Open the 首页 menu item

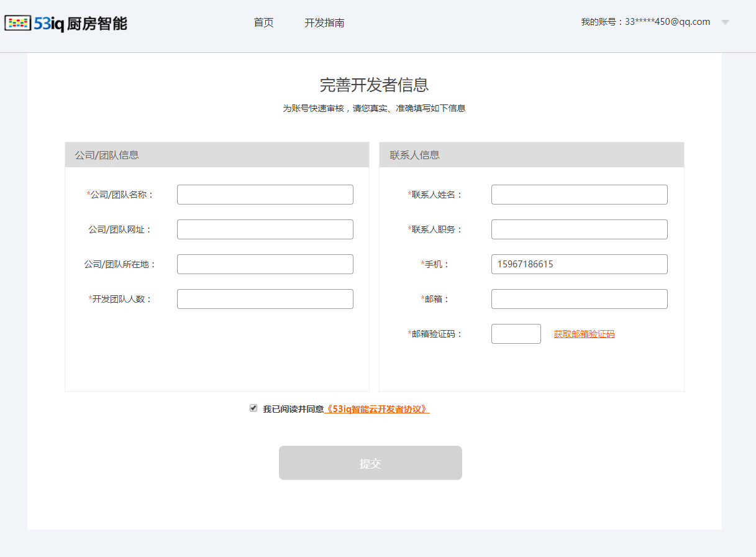point(263,23)
